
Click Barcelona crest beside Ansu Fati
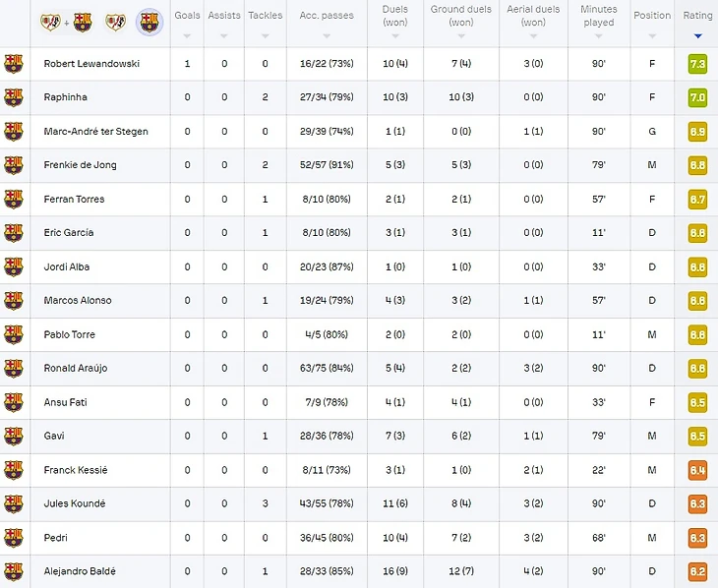(14, 402)
